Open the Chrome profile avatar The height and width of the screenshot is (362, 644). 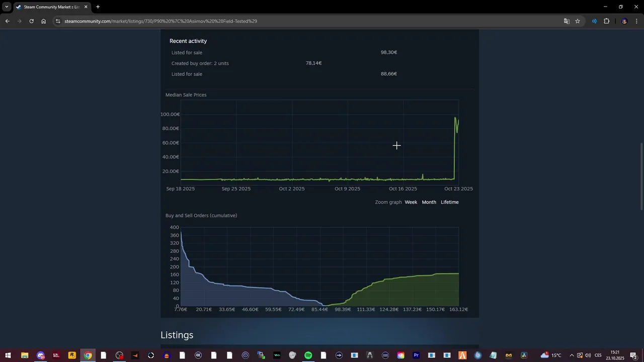tap(624, 21)
